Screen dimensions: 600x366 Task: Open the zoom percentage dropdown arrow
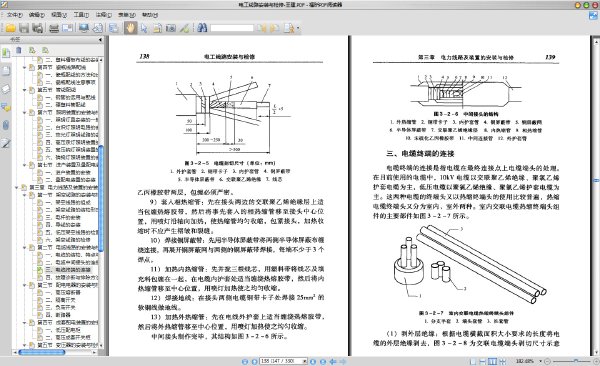[x=540, y=361]
